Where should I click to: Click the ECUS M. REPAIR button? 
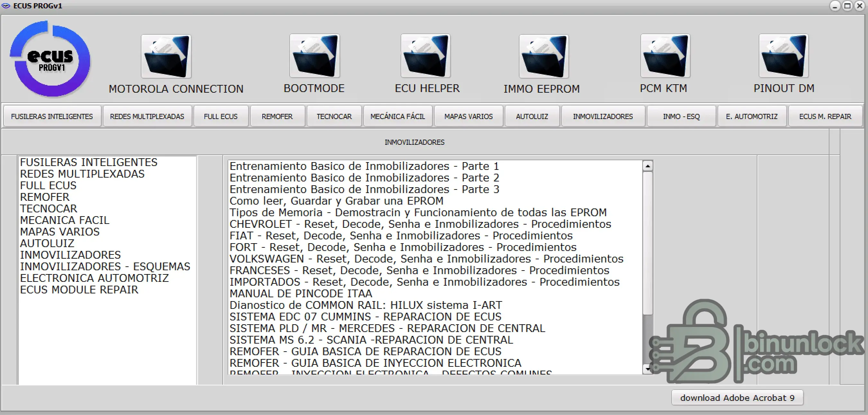pos(825,116)
